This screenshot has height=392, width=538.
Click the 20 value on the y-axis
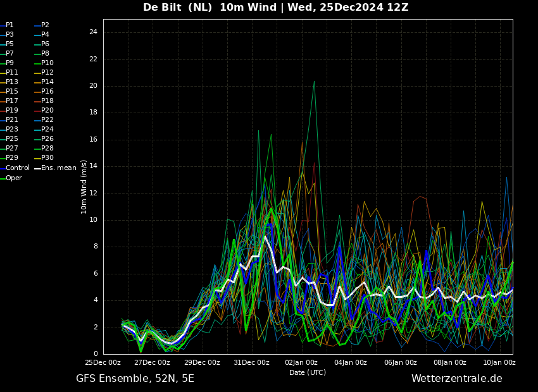click(x=93, y=86)
